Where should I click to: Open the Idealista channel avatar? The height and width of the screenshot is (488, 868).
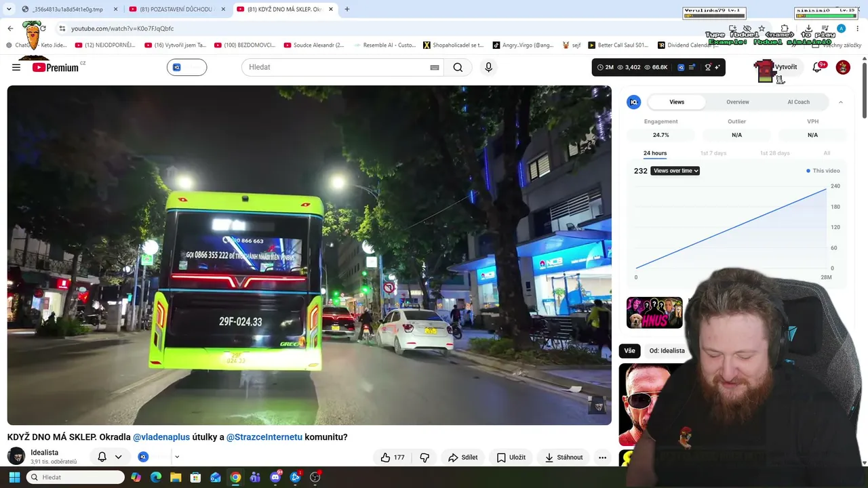pyautogui.click(x=16, y=456)
